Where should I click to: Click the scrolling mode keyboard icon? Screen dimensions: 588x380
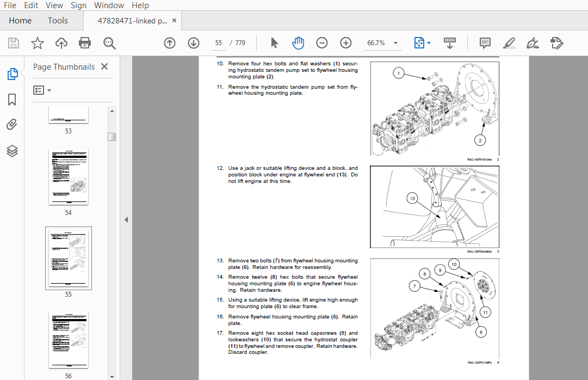click(449, 43)
